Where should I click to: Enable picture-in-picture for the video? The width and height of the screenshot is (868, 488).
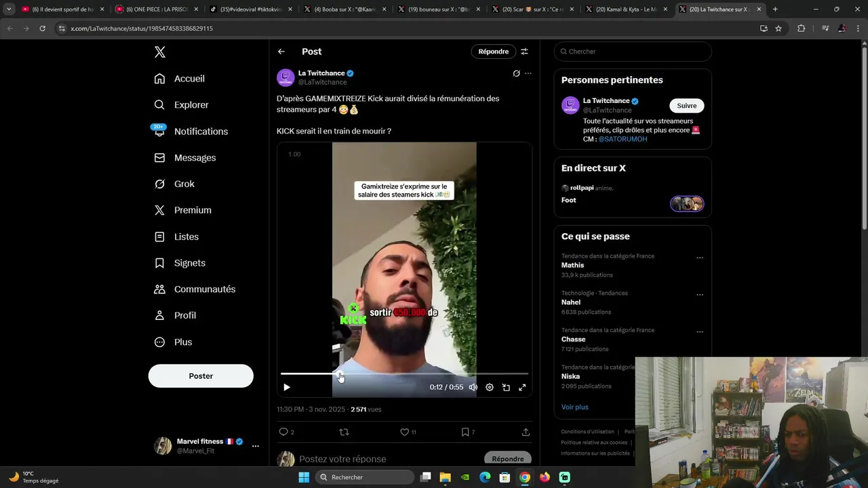pyautogui.click(x=506, y=388)
